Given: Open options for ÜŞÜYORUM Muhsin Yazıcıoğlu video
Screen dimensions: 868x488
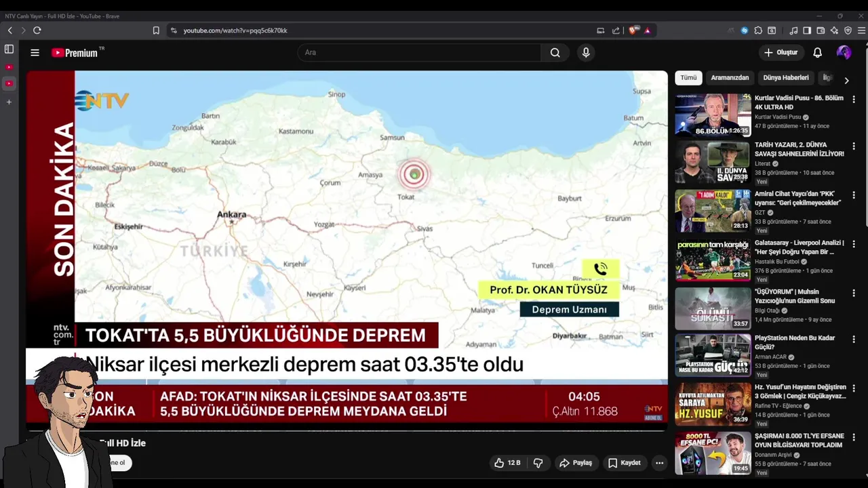Looking at the screenshot, I should coord(854,293).
